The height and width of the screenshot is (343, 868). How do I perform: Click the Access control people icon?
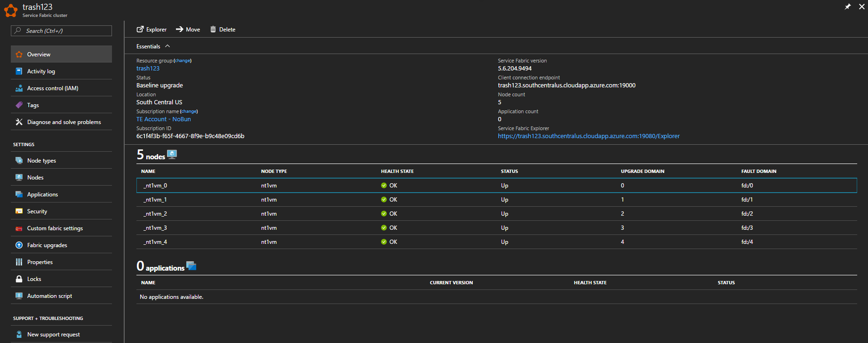[19, 88]
